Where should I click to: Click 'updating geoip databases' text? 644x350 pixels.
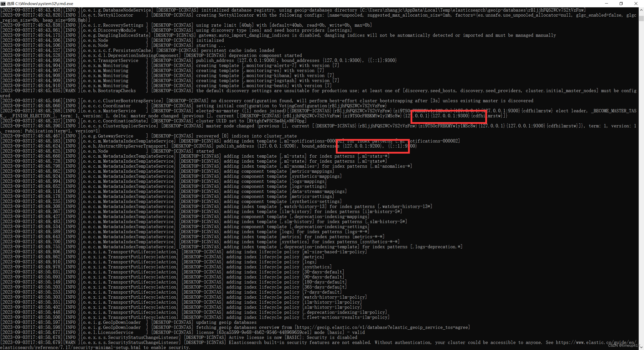226,322
